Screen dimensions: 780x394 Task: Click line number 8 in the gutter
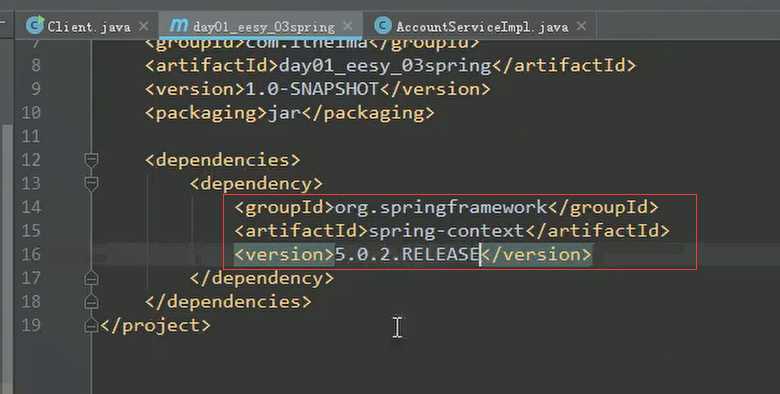36,65
